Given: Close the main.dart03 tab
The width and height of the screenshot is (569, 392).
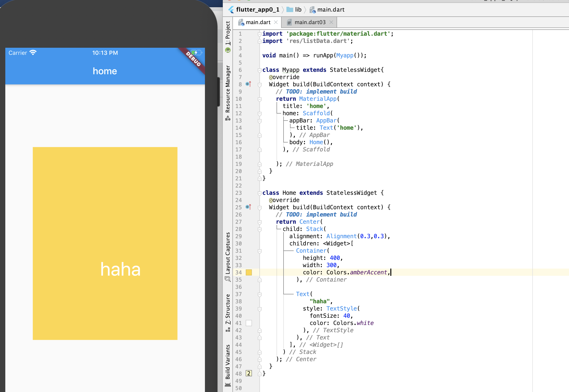Looking at the screenshot, I should click(331, 22).
